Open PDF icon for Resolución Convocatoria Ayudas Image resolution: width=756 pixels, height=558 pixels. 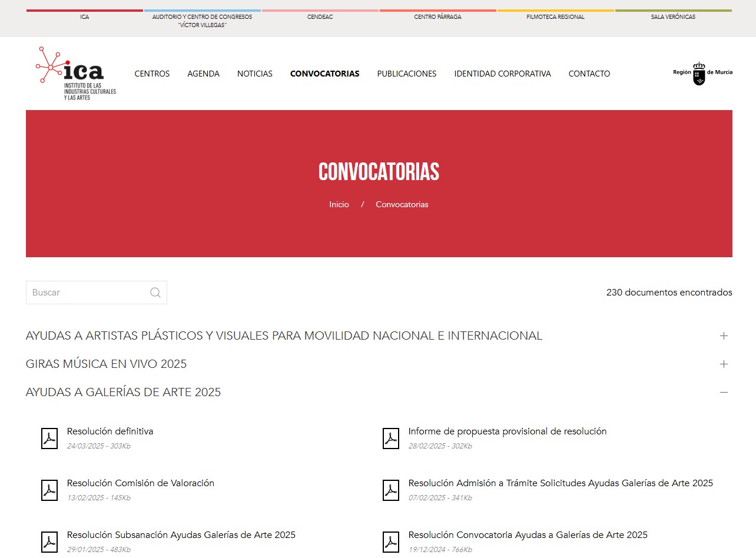[391, 542]
